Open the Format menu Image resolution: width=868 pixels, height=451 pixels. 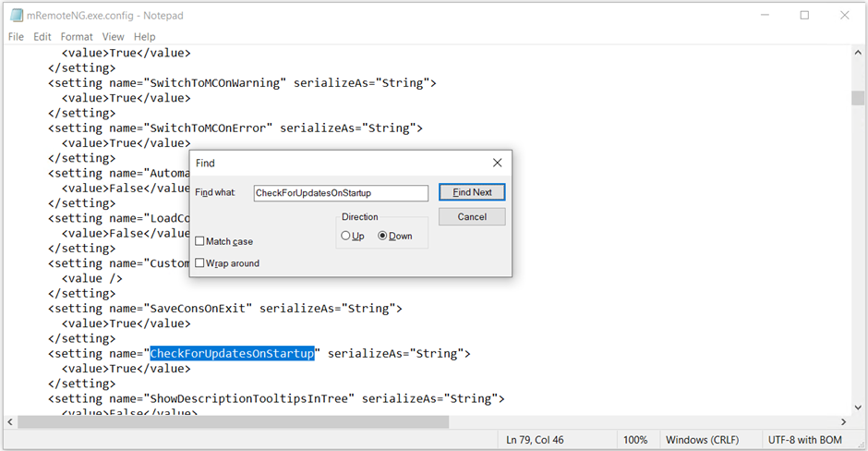click(x=77, y=37)
